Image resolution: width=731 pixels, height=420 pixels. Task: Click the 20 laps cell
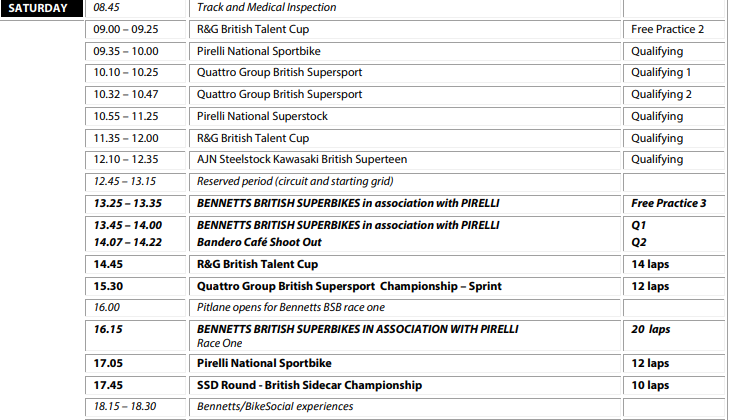[x=674, y=336]
